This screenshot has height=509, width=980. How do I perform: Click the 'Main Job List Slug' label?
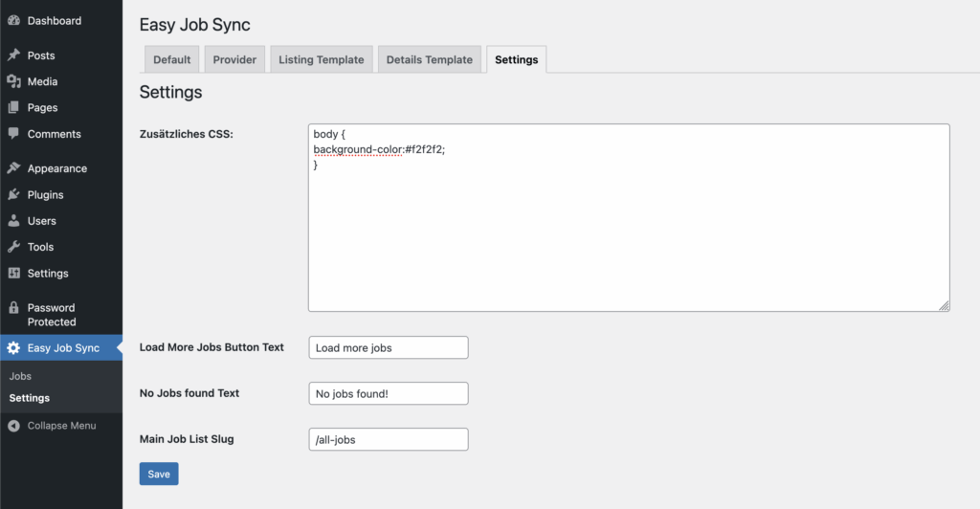[187, 439]
